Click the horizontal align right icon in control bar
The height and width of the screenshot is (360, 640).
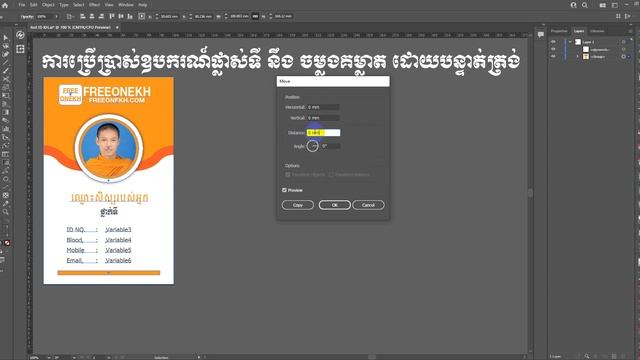click(101, 16)
